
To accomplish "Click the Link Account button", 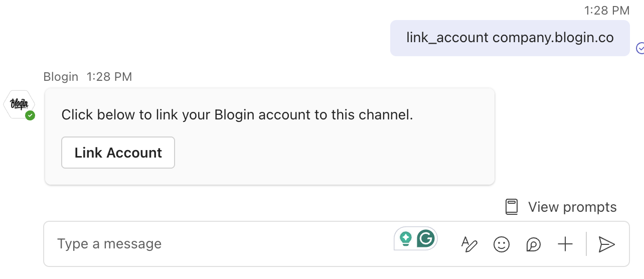I will tap(118, 153).
